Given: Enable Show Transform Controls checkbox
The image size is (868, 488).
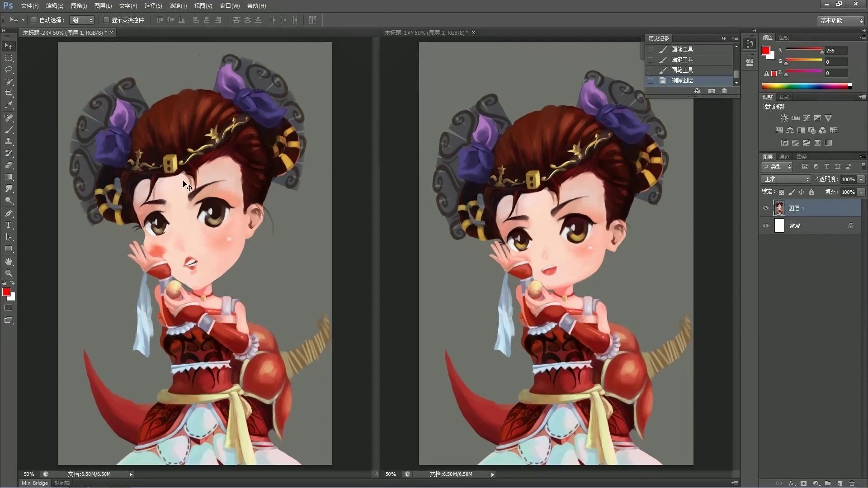Looking at the screenshot, I should (106, 20).
